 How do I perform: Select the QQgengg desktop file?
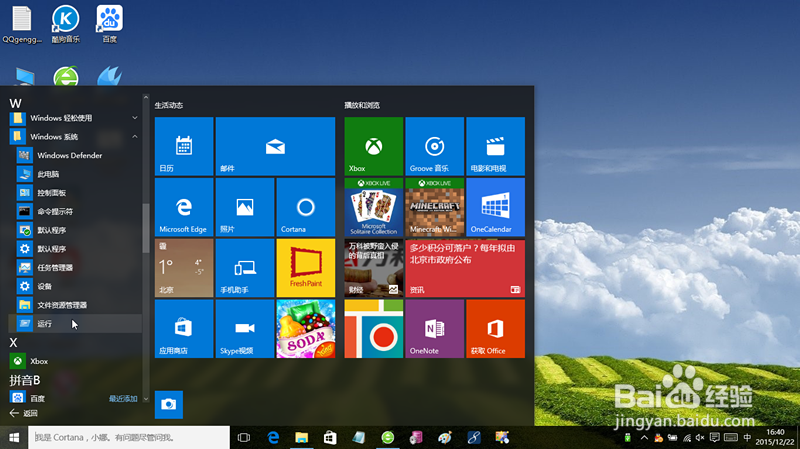coord(22,24)
